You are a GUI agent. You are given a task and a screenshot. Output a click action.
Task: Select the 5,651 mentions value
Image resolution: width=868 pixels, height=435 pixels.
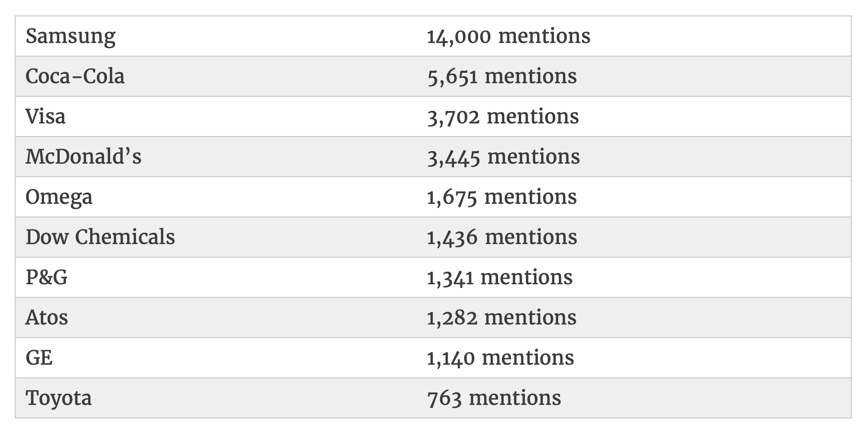click(x=502, y=77)
